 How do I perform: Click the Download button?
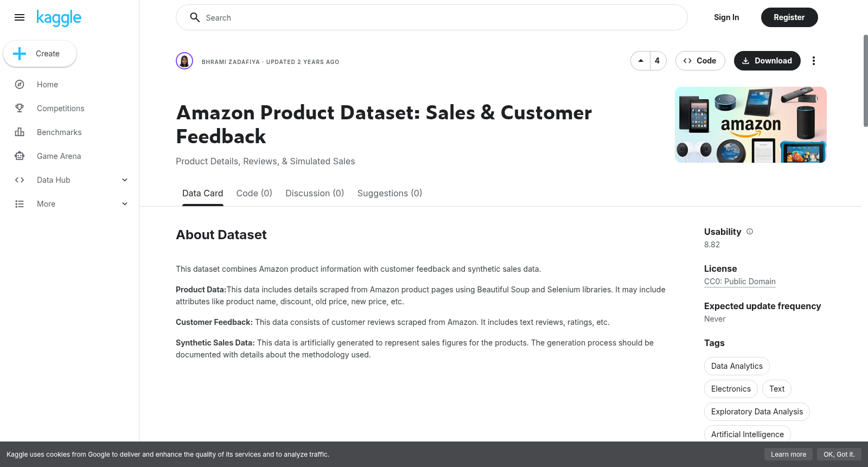767,61
